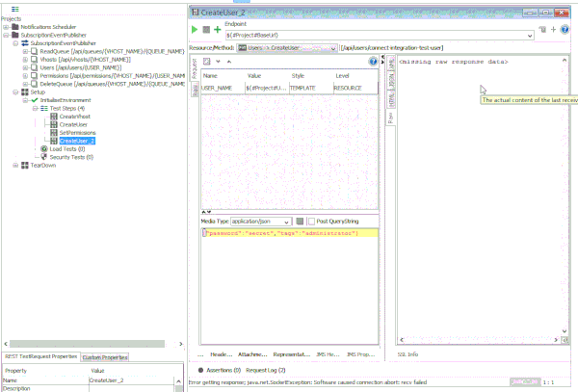The image size is (578, 392).
Task: Collapse the Test Steps tree node
Action: click(x=34, y=109)
